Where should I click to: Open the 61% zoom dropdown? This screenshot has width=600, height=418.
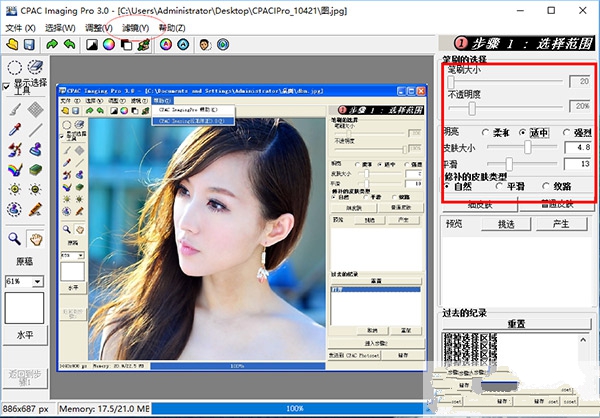(37, 282)
